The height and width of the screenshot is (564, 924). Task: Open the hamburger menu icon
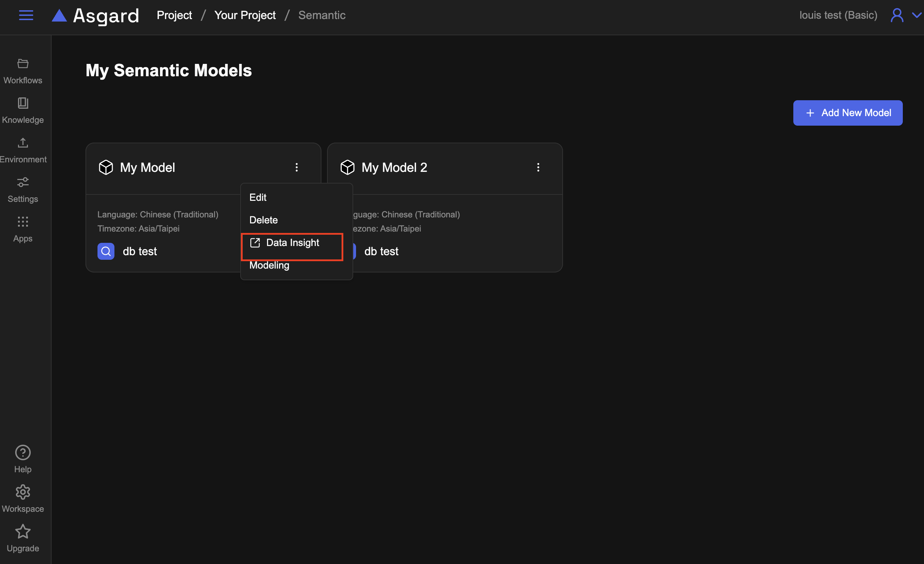click(x=26, y=16)
